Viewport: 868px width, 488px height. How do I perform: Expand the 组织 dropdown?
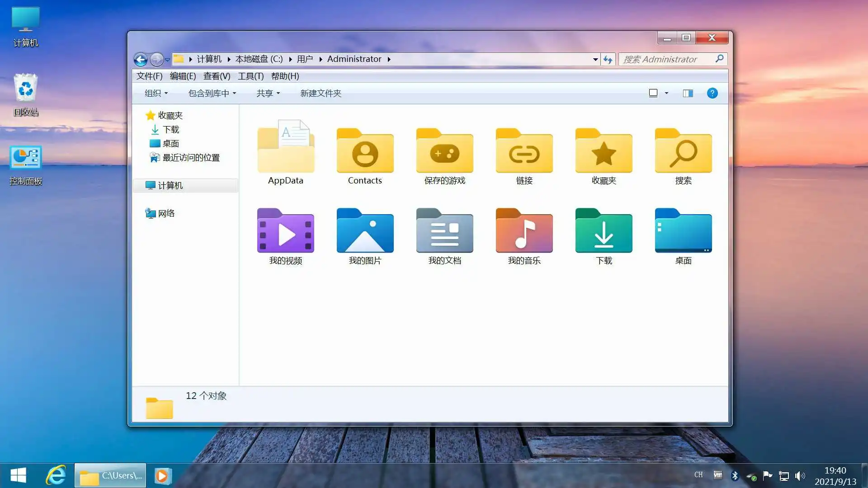(x=155, y=93)
